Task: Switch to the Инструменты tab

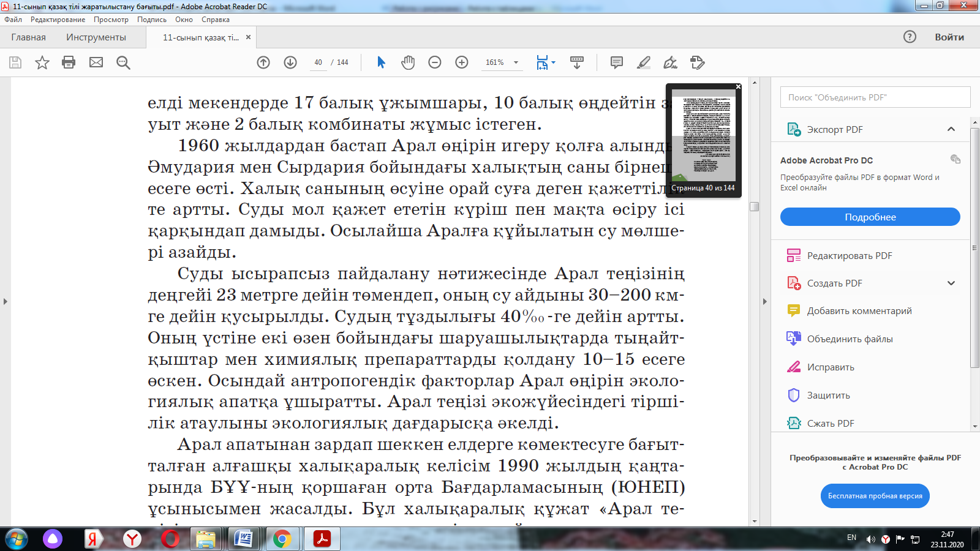Action: pos(96,37)
